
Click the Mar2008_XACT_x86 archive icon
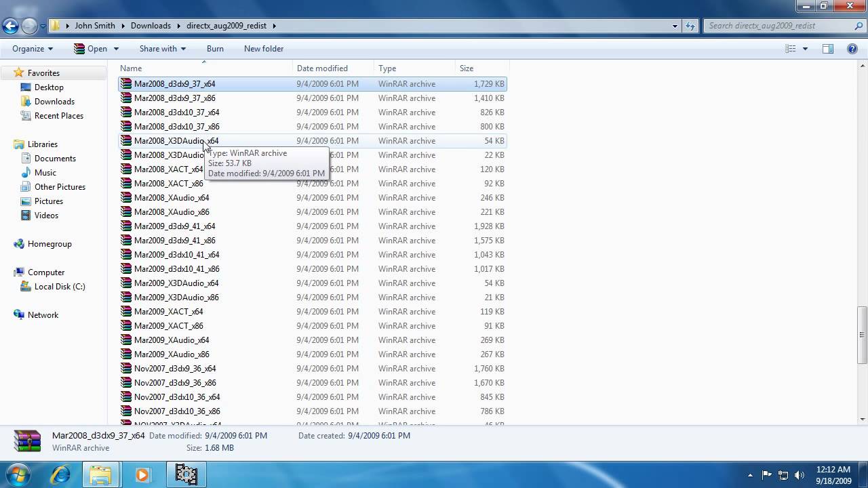(x=126, y=184)
